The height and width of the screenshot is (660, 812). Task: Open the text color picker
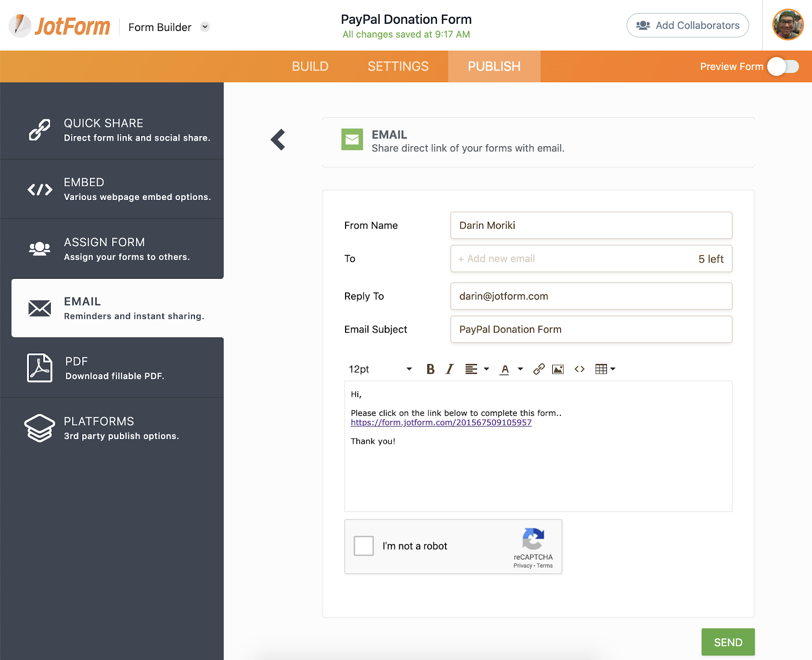pyautogui.click(x=511, y=369)
